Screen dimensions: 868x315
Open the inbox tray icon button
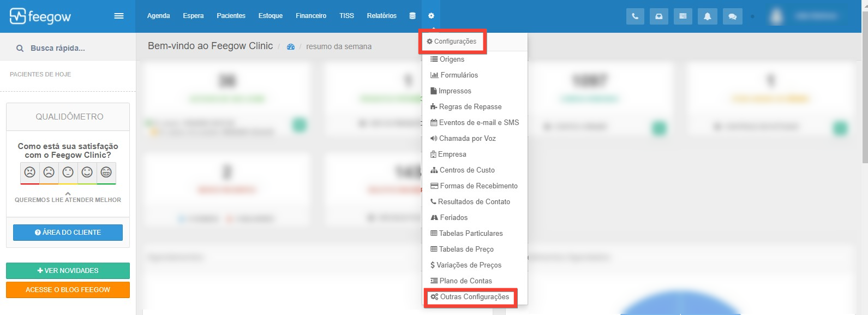659,16
